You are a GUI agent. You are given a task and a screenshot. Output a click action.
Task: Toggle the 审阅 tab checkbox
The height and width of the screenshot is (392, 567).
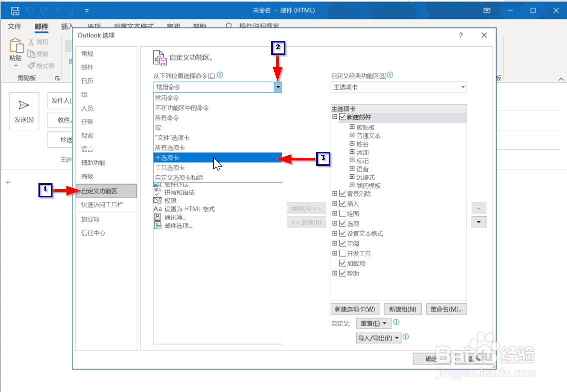(x=342, y=243)
